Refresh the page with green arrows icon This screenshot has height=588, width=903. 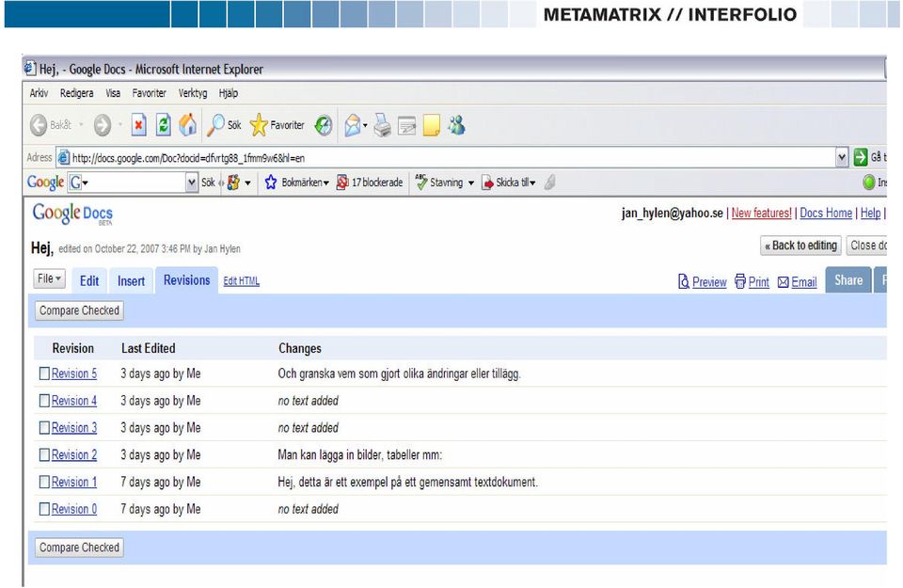point(164,125)
